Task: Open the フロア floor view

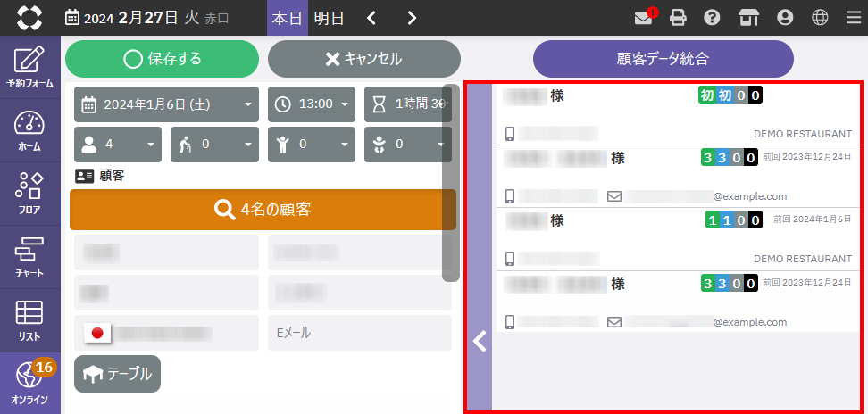Action: pyautogui.click(x=29, y=194)
